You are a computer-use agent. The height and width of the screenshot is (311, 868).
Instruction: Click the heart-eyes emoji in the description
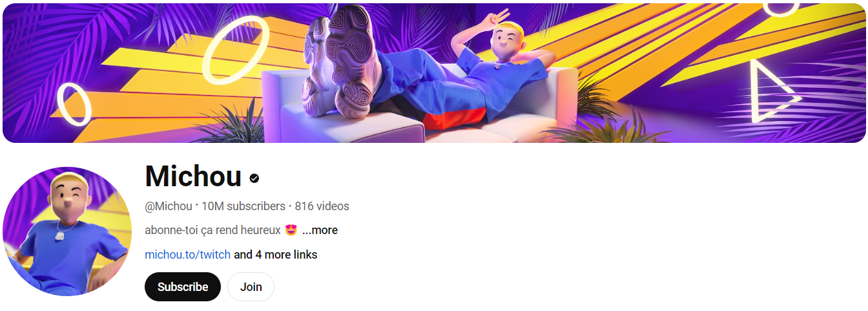coord(291,230)
